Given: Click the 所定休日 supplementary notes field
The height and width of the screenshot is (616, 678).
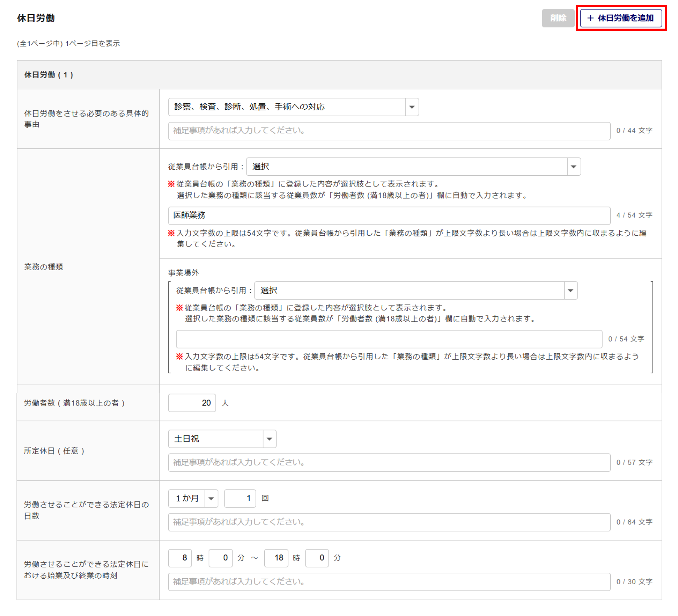Looking at the screenshot, I should pyautogui.click(x=389, y=463).
